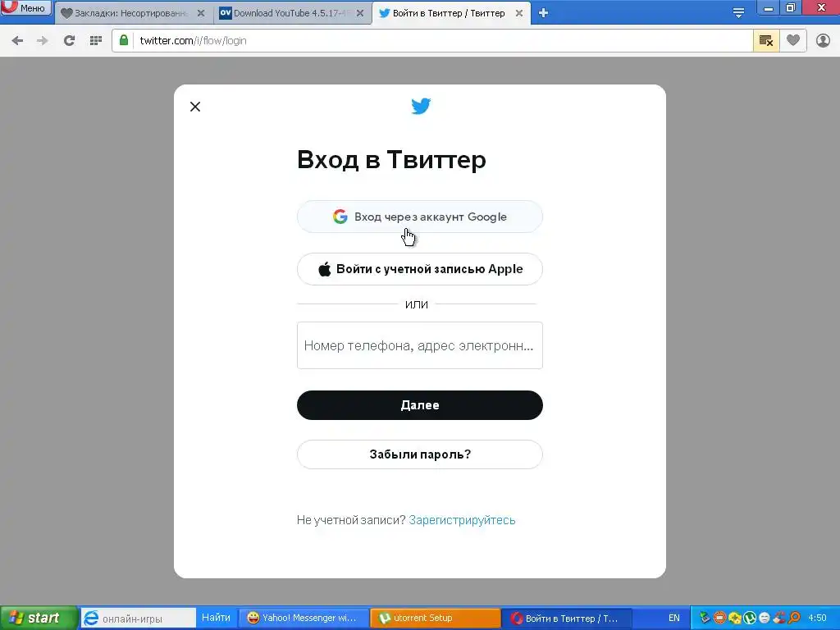Sign in with Вход через аккаунт Google

click(419, 217)
